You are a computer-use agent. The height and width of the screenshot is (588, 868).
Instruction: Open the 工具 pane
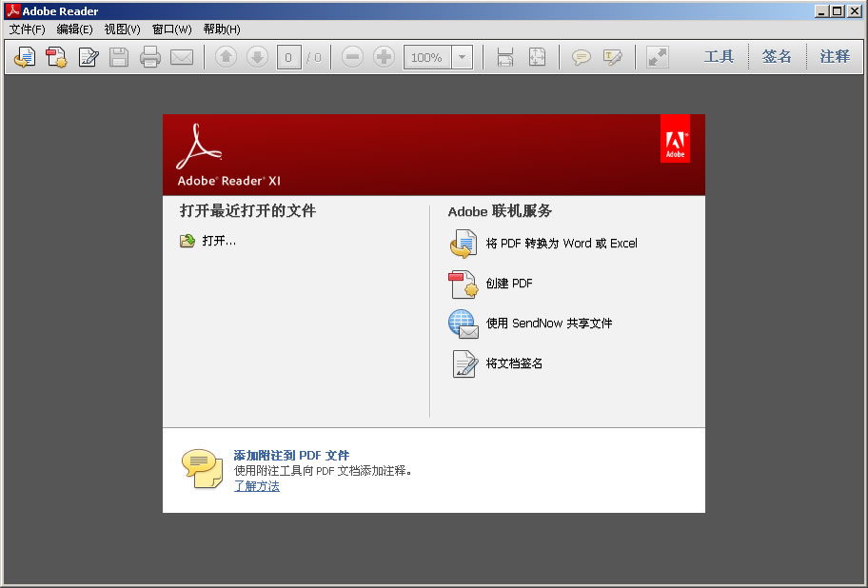719,57
